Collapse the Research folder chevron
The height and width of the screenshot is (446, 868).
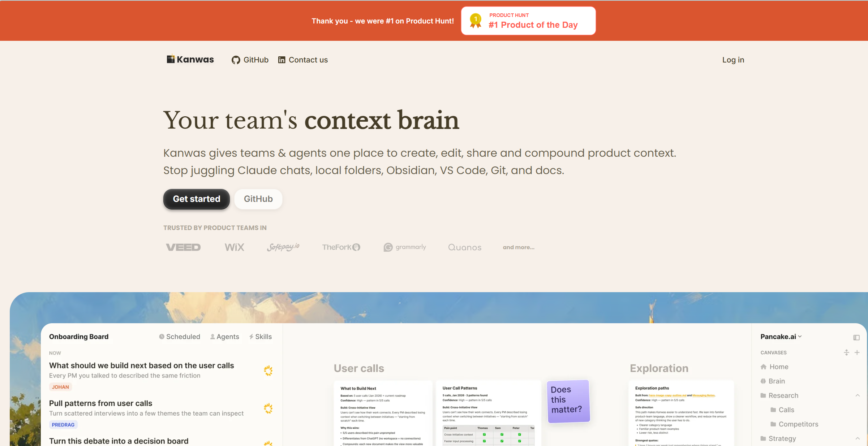pos(858,395)
